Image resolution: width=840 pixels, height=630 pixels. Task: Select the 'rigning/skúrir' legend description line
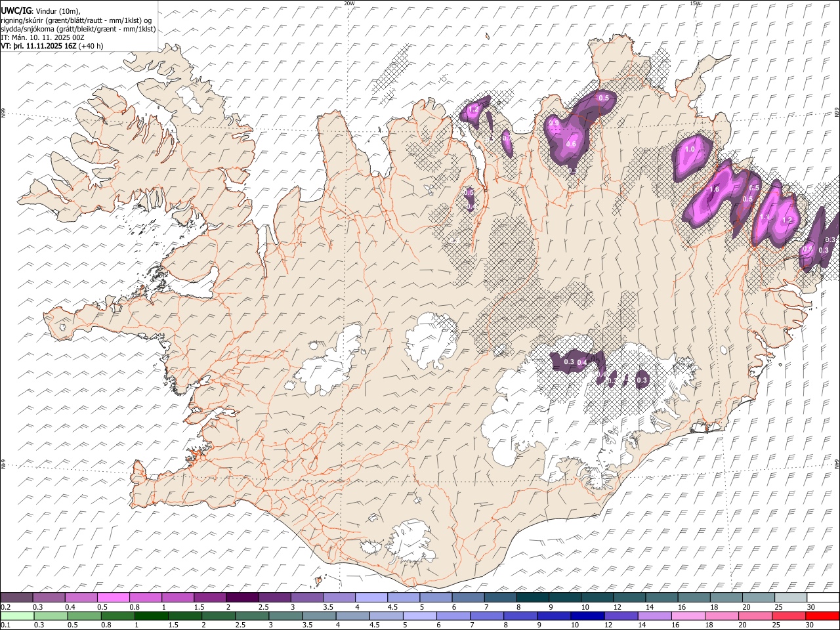click(76, 20)
